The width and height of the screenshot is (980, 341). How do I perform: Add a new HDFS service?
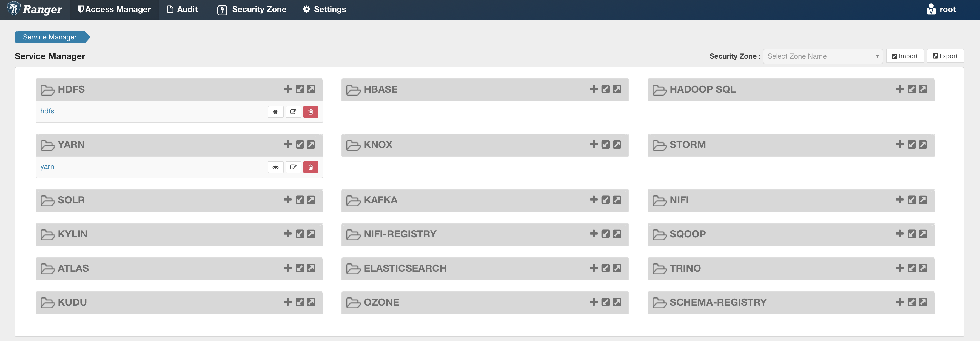pyautogui.click(x=287, y=89)
